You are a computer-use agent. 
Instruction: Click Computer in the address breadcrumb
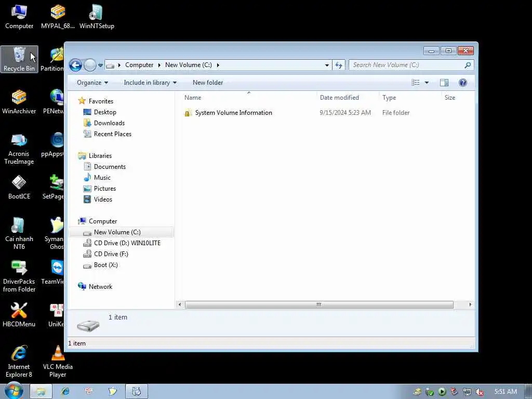[x=139, y=65]
